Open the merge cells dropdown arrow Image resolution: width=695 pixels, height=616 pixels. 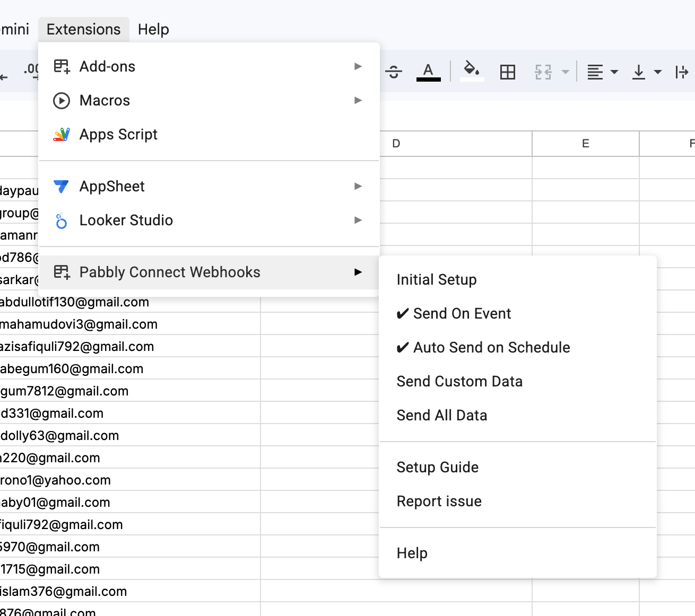click(566, 72)
